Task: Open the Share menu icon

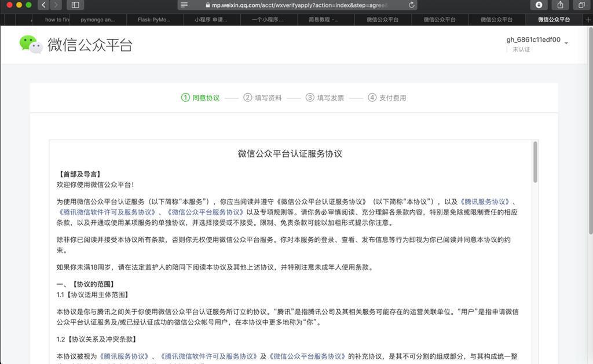Action: 560,5
